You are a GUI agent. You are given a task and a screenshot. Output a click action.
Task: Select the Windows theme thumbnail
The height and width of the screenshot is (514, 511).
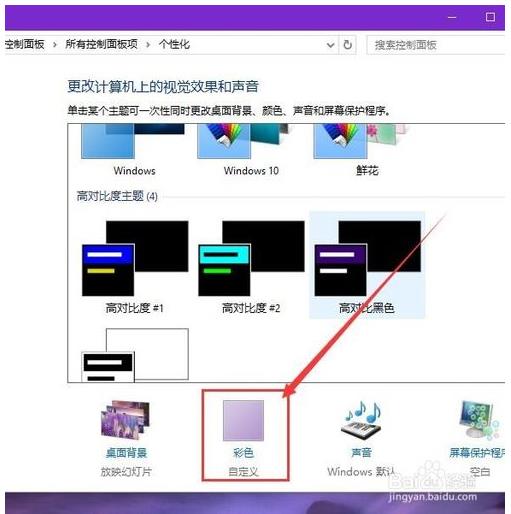133,141
